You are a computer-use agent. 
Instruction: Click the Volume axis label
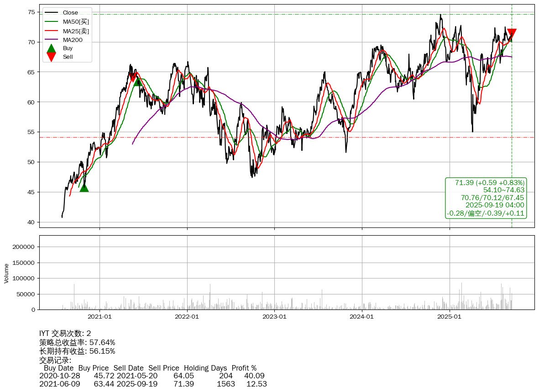click(x=6, y=273)
